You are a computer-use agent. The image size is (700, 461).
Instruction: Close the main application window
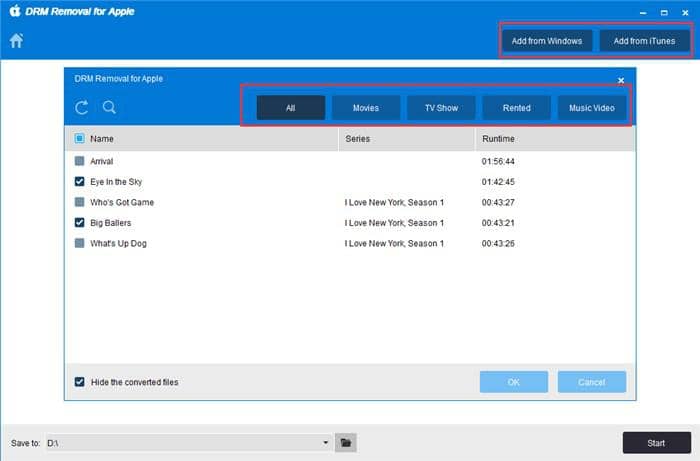(x=685, y=13)
